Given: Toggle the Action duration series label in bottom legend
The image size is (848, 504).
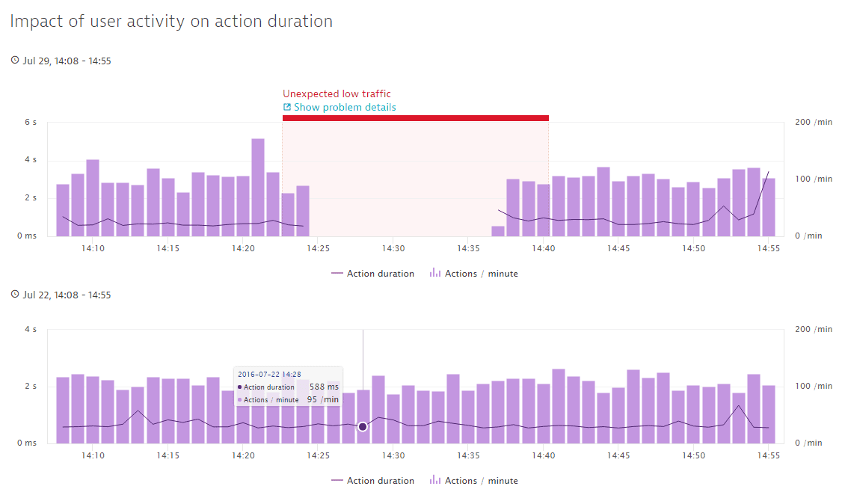Looking at the screenshot, I should [x=380, y=481].
